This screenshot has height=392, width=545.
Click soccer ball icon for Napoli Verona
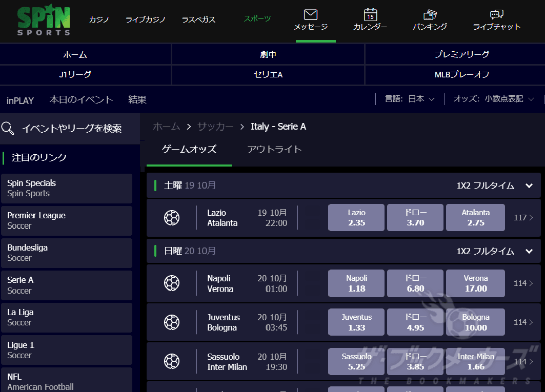pos(172,283)
